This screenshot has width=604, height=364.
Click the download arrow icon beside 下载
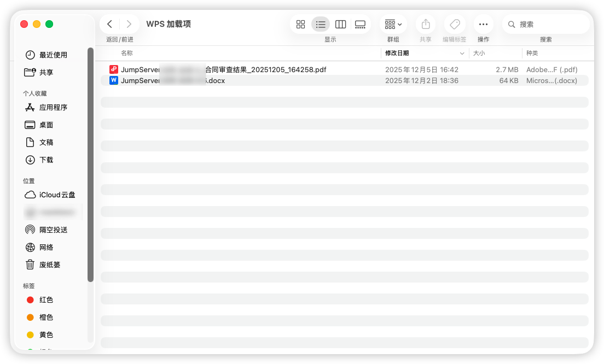(30, 160)
